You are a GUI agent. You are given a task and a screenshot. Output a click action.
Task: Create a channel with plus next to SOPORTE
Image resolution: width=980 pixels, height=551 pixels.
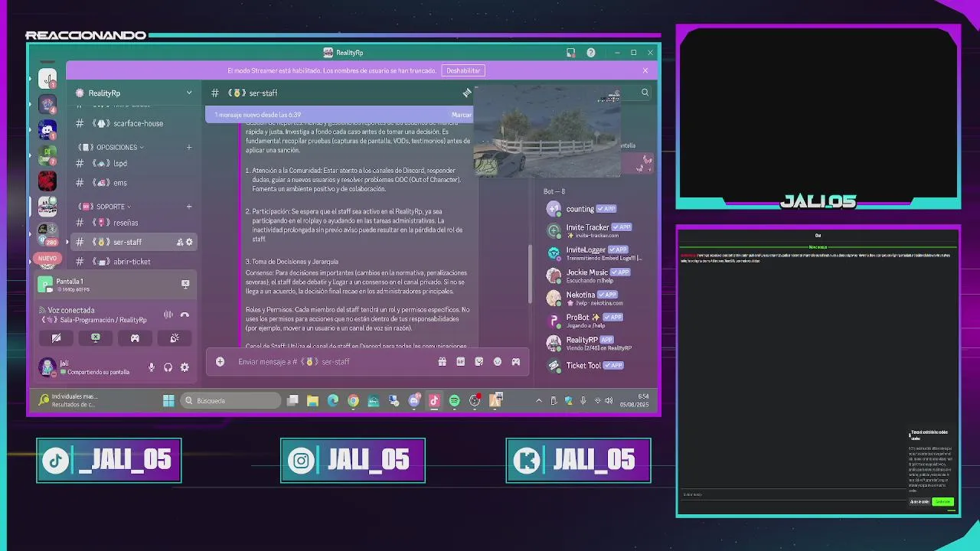click(189, 207)
